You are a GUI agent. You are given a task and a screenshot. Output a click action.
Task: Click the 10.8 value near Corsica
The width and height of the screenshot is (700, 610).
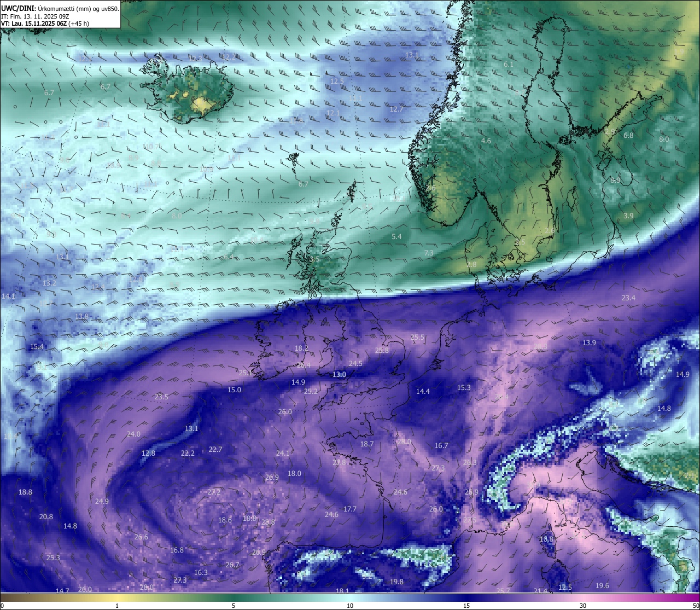[546, 539]
